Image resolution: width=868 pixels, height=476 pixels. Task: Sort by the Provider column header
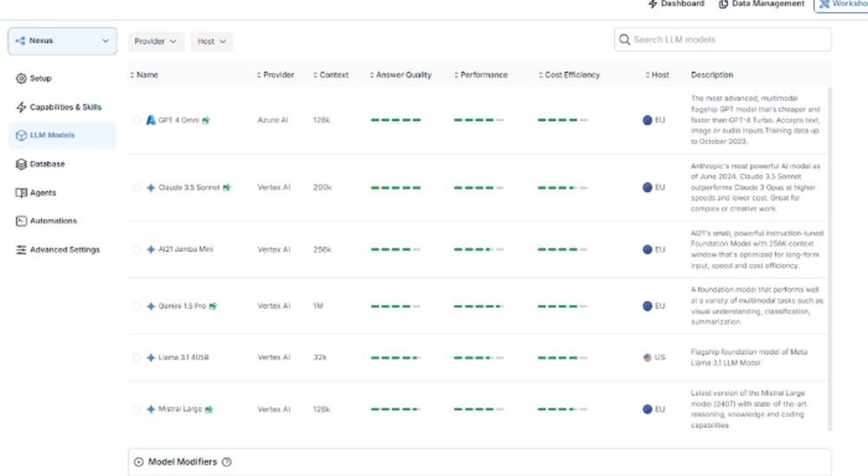coord(275,75)
